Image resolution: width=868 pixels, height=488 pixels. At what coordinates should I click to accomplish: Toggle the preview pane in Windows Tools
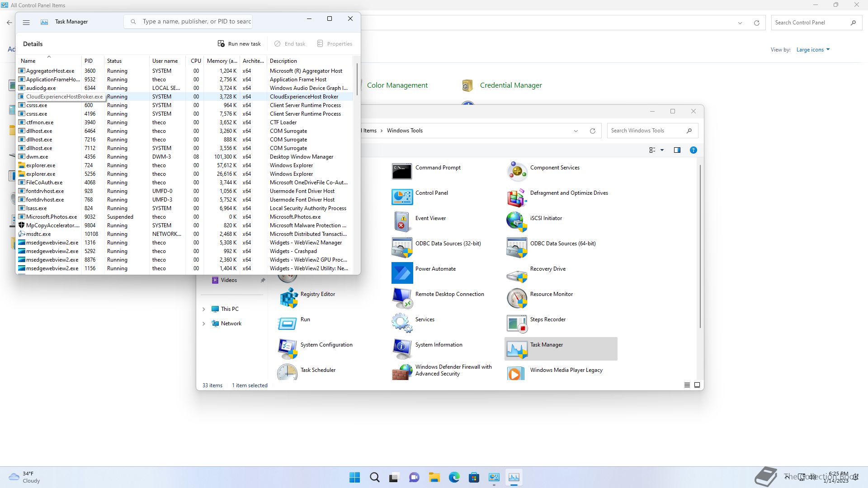click(x=677, y=150)
